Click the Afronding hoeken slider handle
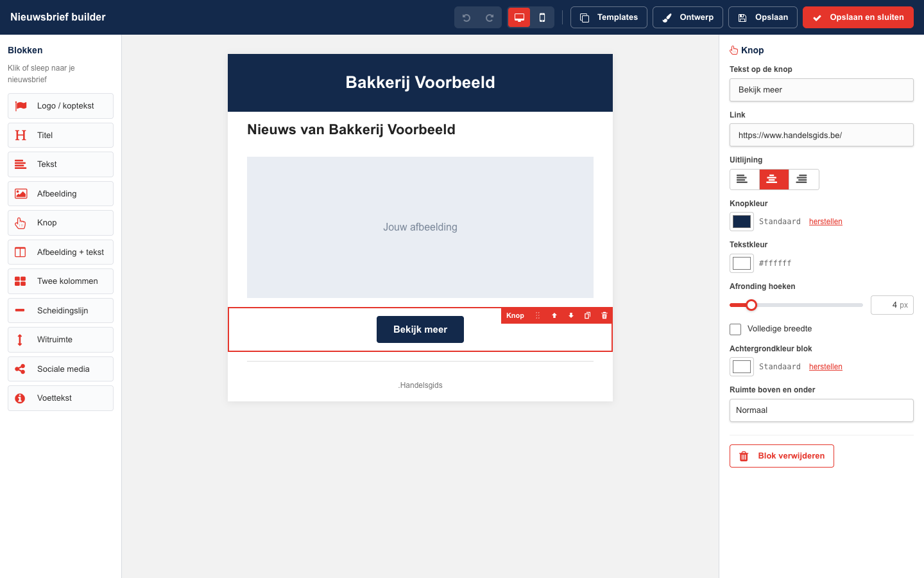The height and width of the screenshot is (578, 924). 751,305
